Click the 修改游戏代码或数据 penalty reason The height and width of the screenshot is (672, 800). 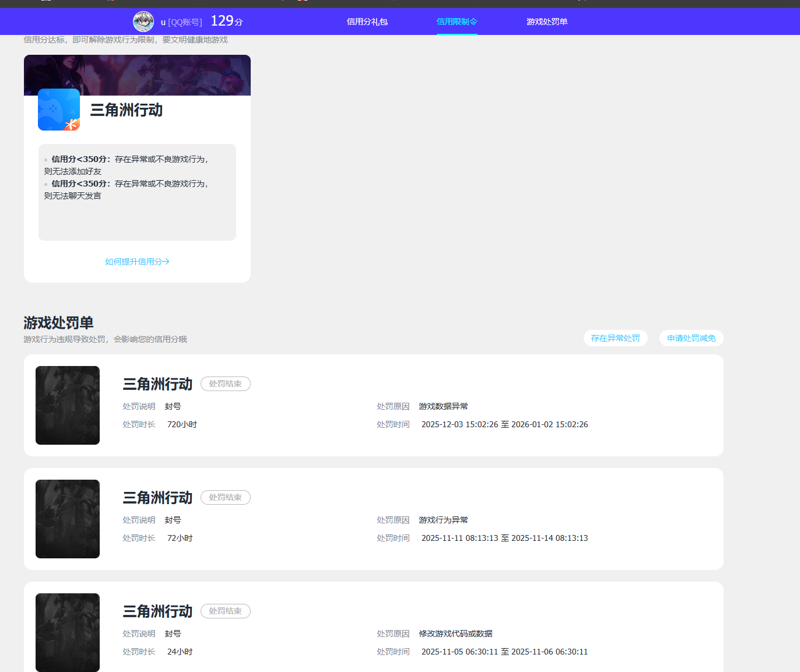pyautogui.click(x=456, y=634)
